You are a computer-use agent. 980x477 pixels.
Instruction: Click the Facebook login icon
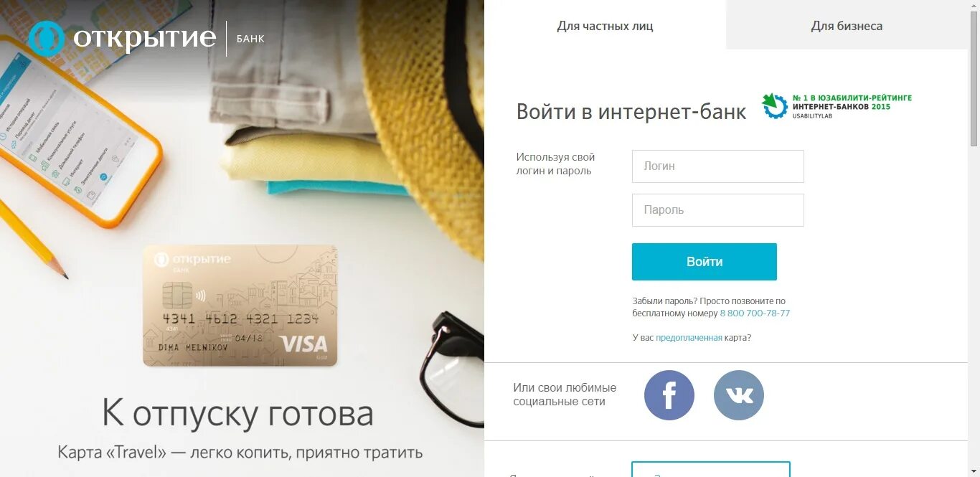(669, 395)
